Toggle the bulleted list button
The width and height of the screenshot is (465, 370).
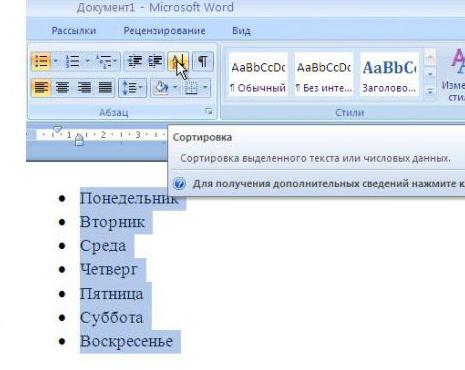41,61
